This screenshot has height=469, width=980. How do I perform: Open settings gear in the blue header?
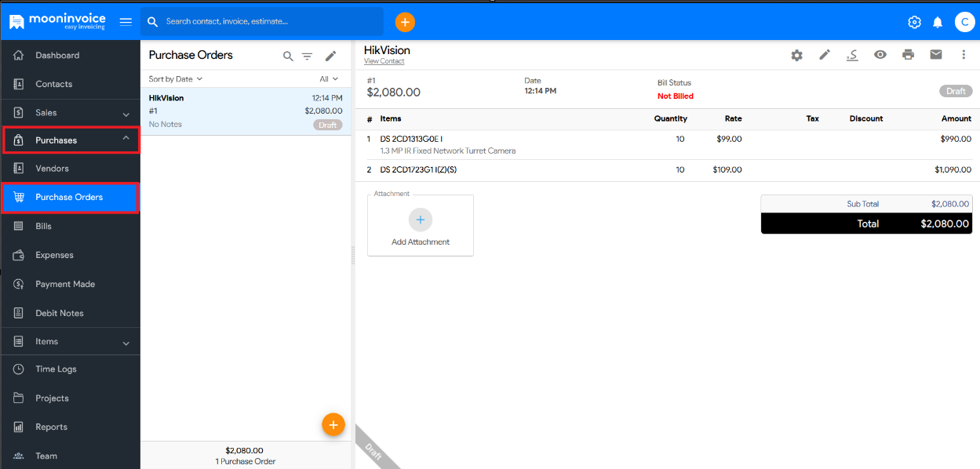[914, 22]
